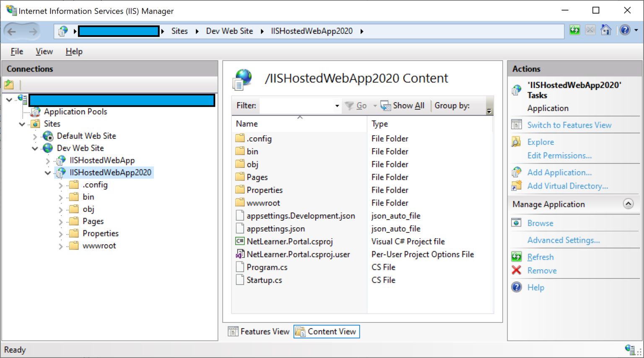Expand the IISHostedWebApp node
644x358 pixels.
tap(48, 160)
